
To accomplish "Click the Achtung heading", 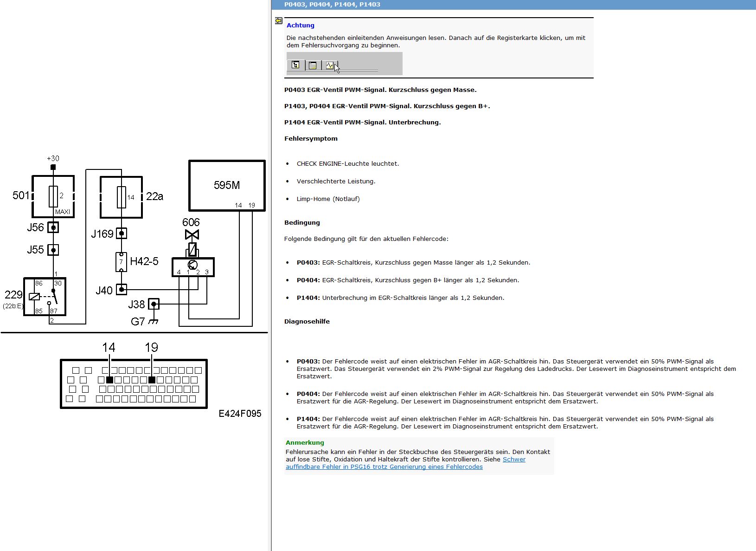I will [x=301, y=26].
